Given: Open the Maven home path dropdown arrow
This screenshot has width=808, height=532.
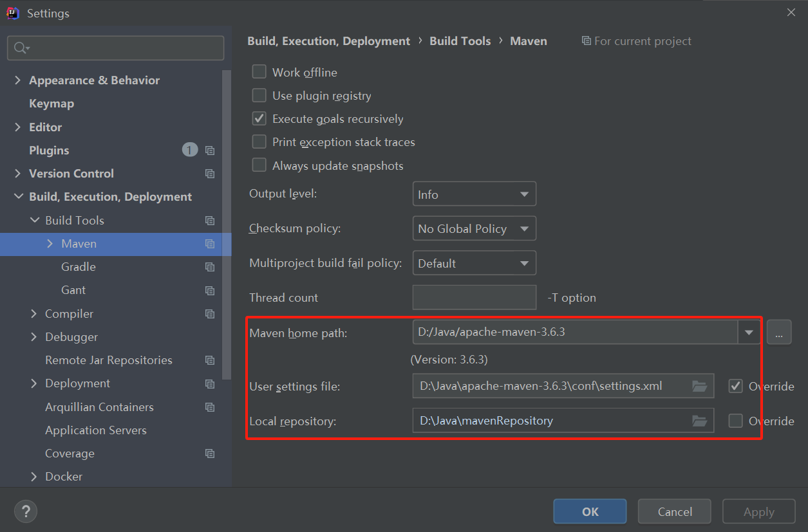Looking at the screenshot, I should pyautogui.click(x=749, y=333).
